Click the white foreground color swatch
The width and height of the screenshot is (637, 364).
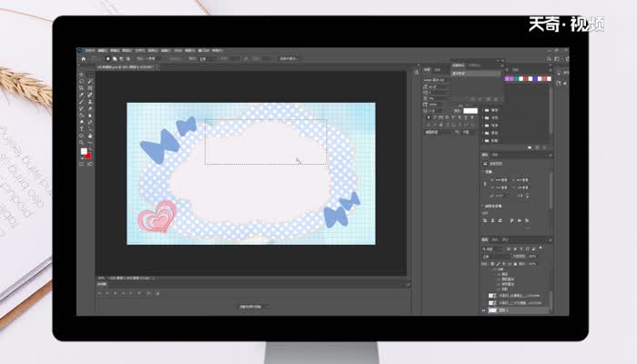(84, 152)
